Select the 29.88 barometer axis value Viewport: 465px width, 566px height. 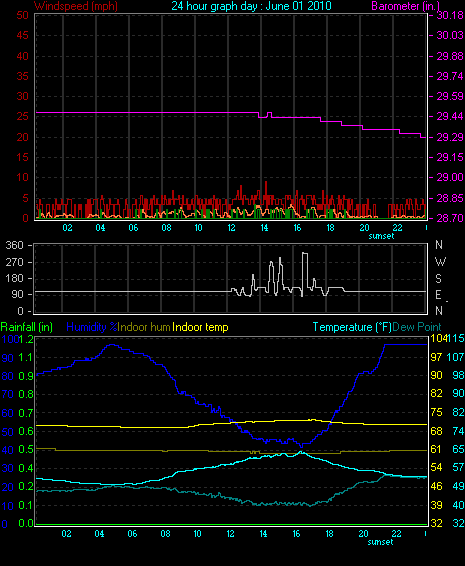click(x=450, y=56)
